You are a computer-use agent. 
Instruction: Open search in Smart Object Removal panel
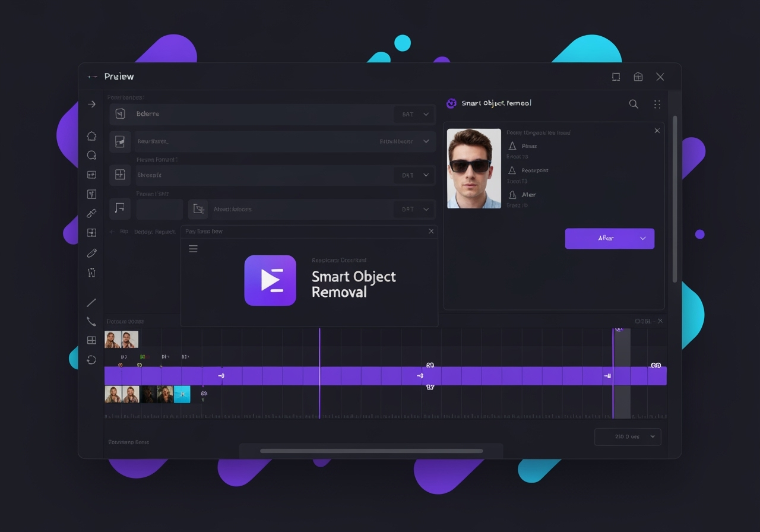pyautogui.click(x=634, y=104)
